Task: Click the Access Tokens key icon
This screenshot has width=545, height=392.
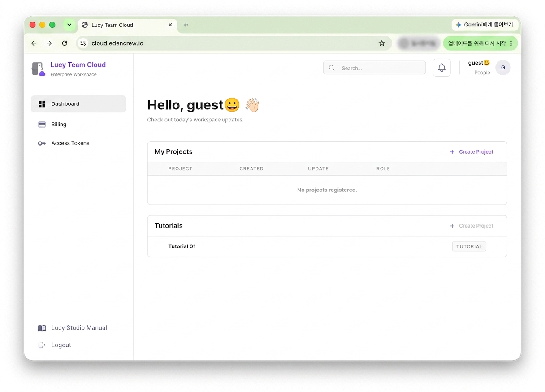Action: (42, 143)
